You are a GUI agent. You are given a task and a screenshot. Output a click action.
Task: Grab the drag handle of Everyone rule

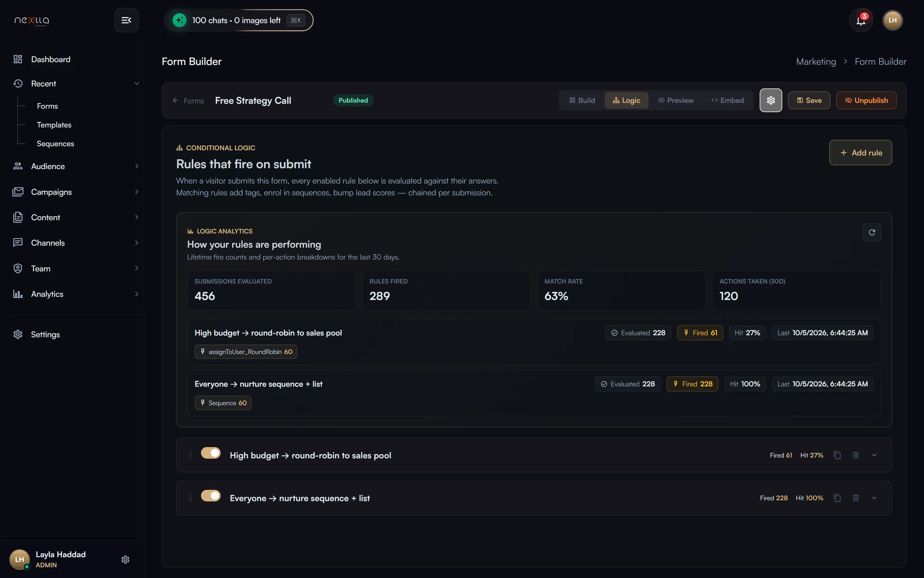click(190, 498)
